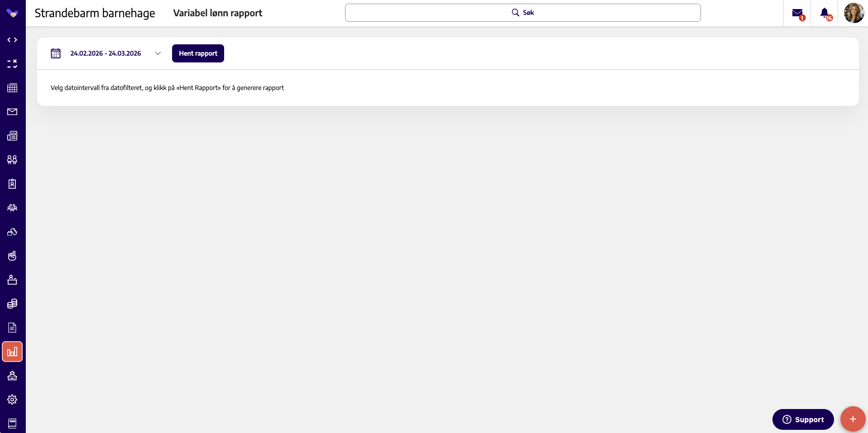Click the date range 24.02.2026 - 24.03.2026

point(106,53)
